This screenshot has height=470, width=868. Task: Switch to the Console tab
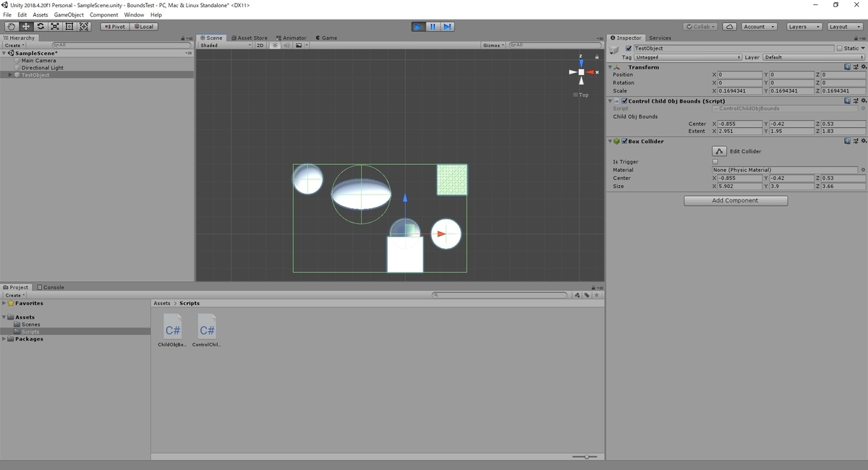51,287
